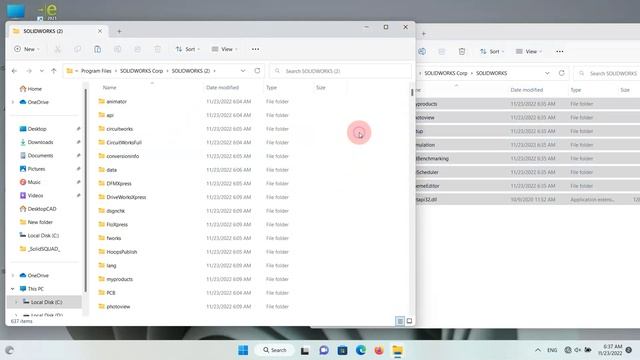Click the Delete icon in back SOLIDWORKS window
Screen dimensions: 640x360
click(x=462, y=51)
